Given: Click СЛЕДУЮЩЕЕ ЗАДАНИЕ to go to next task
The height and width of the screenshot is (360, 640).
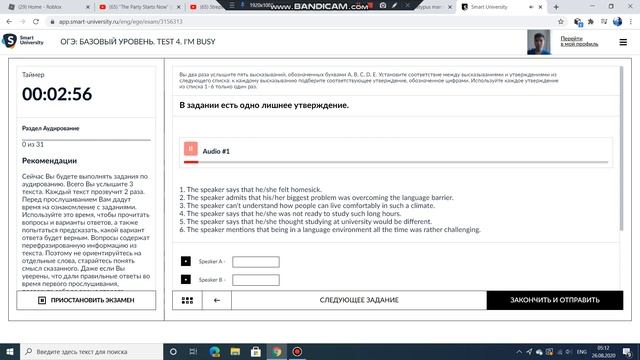Looking at the screenshot, I should tap(359, 300).
